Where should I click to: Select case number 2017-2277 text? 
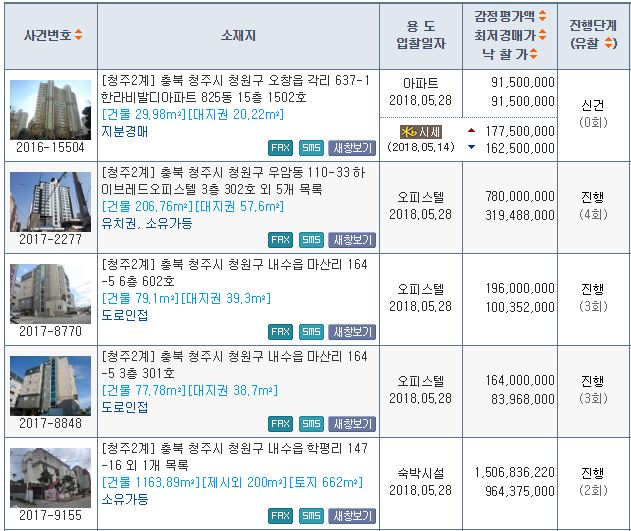tap(50, 239)
